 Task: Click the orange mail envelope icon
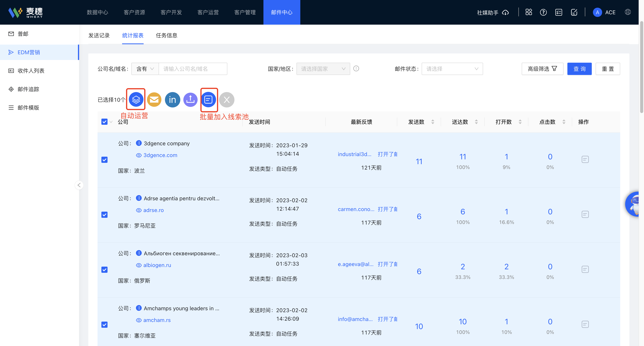click(x=154, y=100)
